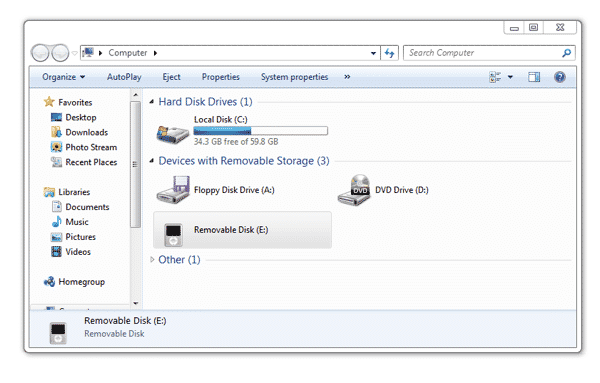
Task: Click the Computer icon in address bar
Action: coord(88,52)
